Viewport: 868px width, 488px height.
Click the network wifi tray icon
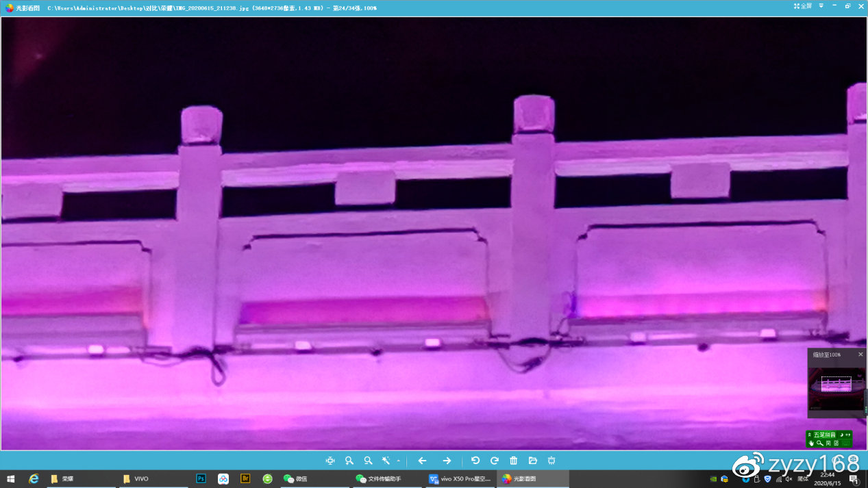click(x=778, y=479)
